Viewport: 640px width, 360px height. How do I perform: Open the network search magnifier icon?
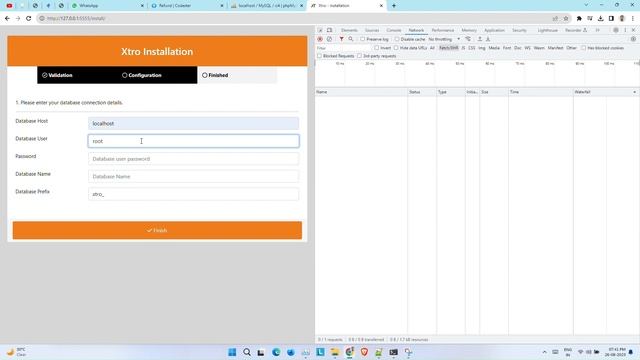pyautogui.click(x=351, y=39)
